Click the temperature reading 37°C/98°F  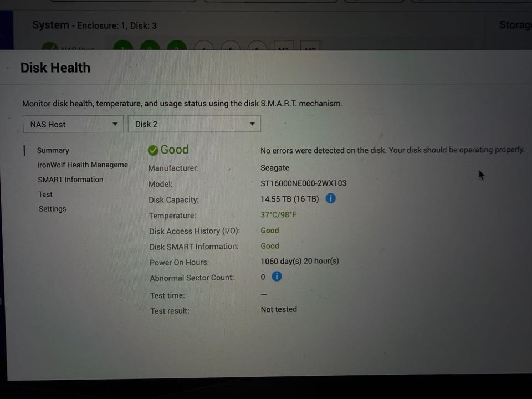[x=279, y=215]
